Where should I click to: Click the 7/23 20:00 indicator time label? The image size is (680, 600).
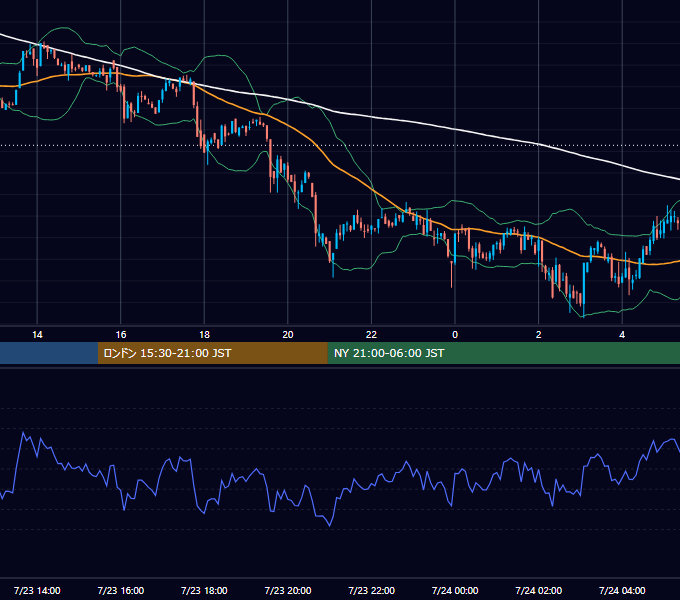point(288,590)
